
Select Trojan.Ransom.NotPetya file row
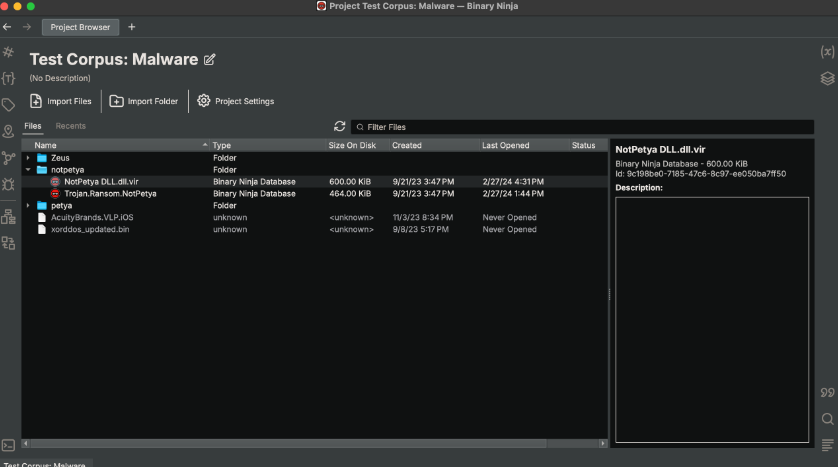click(110, 194)
